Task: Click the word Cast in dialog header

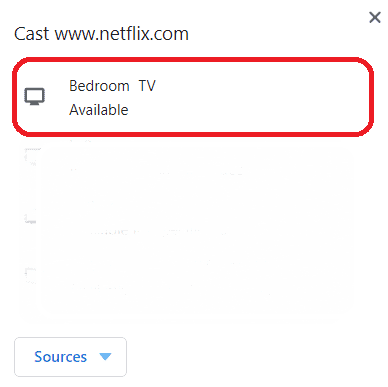Action: tap(32, 34)
